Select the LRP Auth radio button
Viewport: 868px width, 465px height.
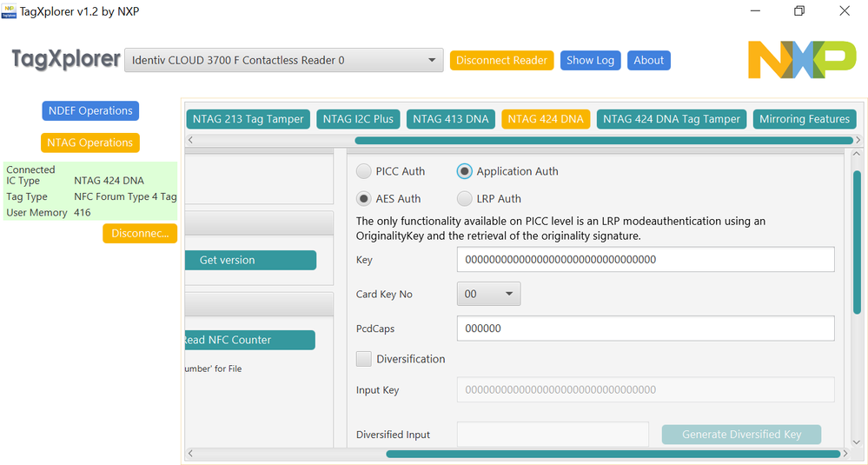[x=465, y=198]
